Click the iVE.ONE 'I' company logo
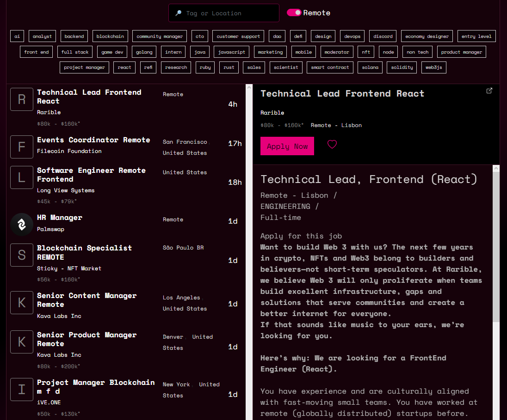 [x=22, y=390]
